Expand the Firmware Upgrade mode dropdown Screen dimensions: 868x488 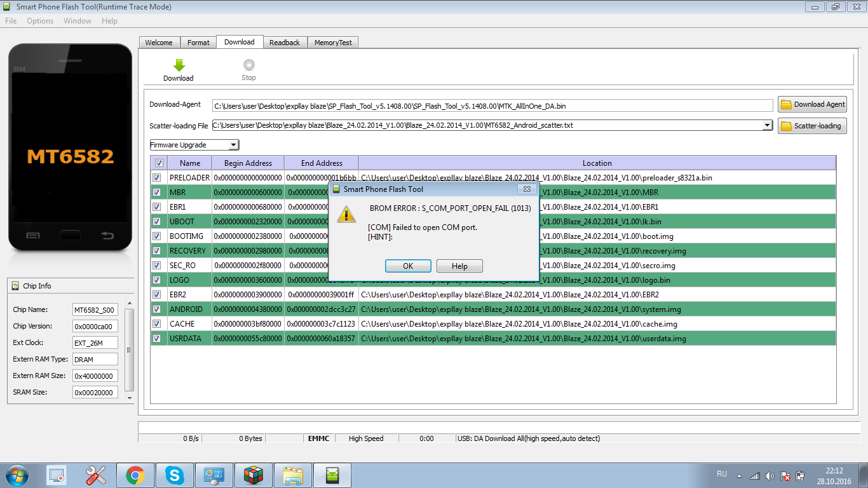[233, 145]
